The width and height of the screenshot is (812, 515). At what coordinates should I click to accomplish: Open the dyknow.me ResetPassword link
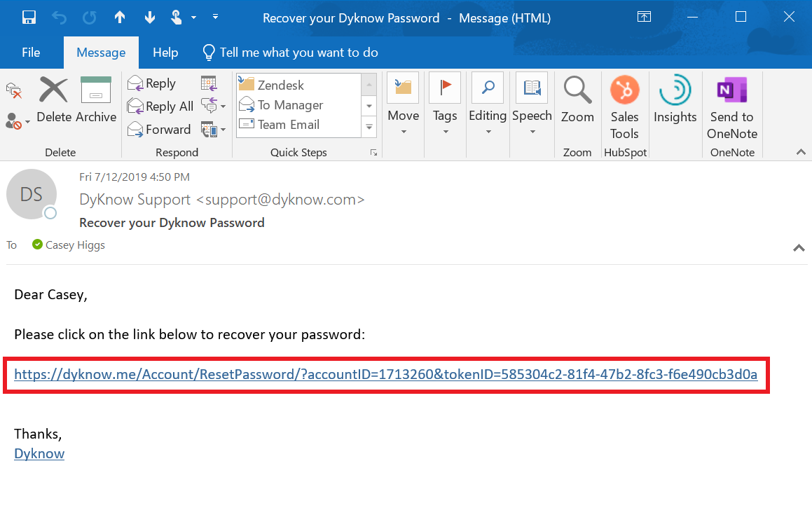click(x=386, y=374)
